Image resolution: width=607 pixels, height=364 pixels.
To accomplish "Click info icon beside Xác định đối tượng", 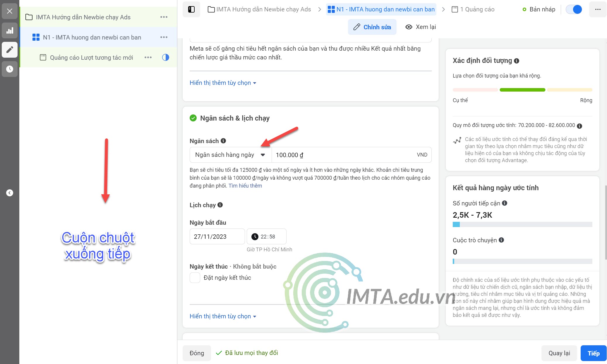I will click(517, 61).
